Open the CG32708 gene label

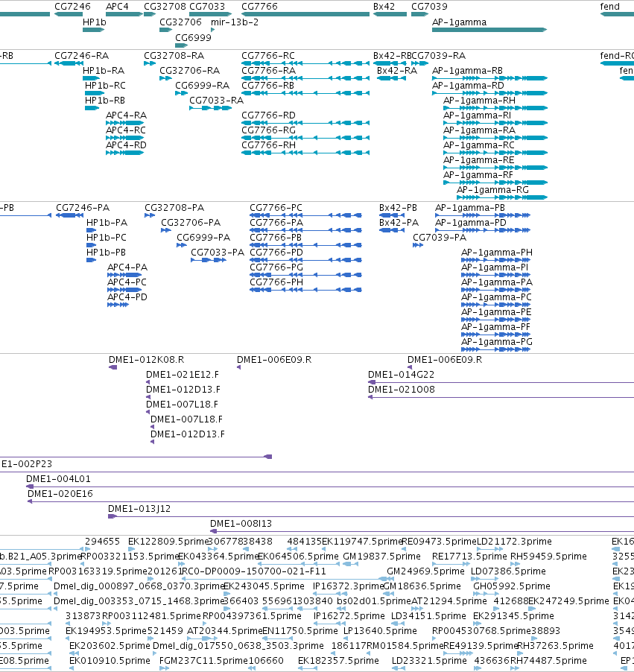[x=165, y=7]
